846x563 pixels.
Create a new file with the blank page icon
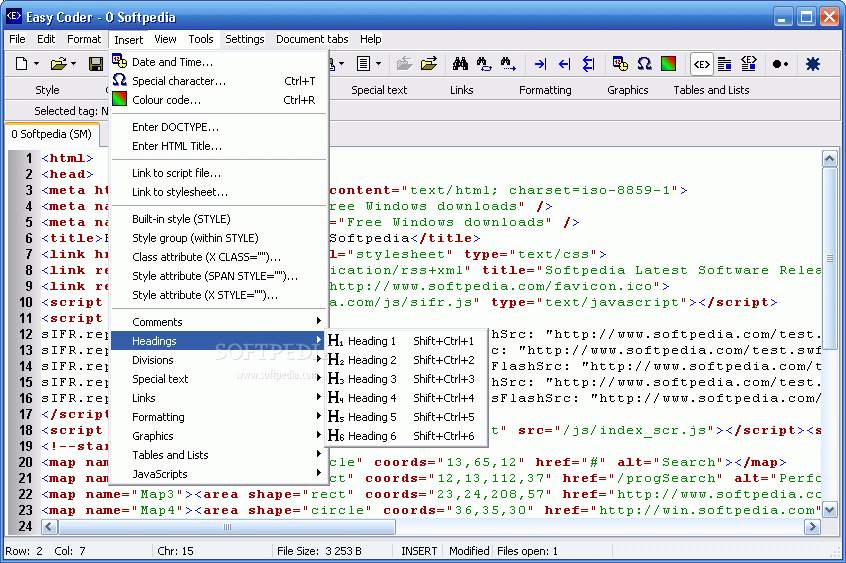[22, 64]
